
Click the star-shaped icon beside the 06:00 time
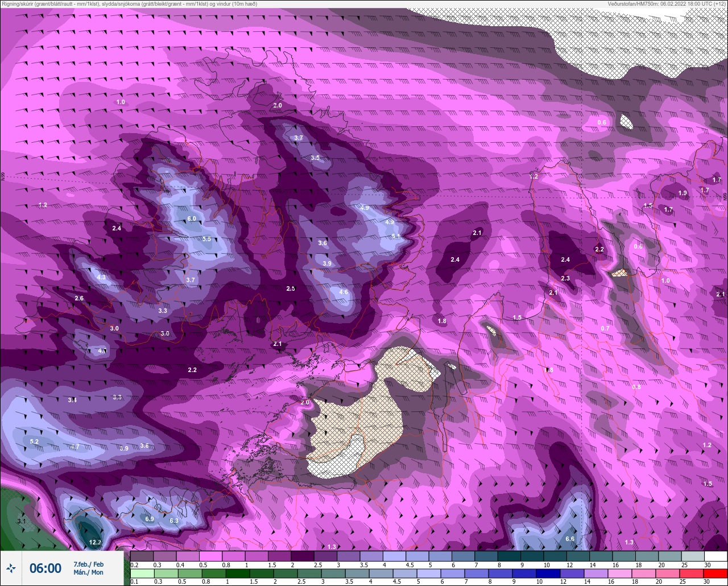click(11, 568)
